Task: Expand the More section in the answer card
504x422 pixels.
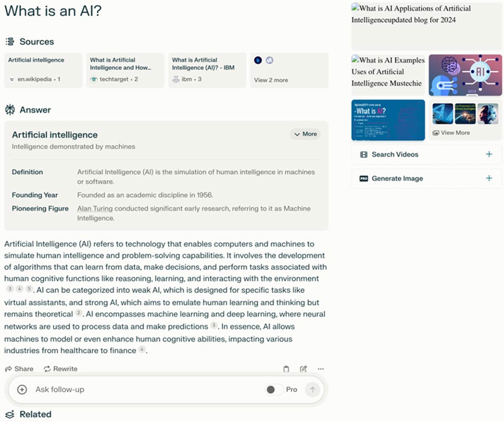Action: pyautogui.click(x=305, y=134)
